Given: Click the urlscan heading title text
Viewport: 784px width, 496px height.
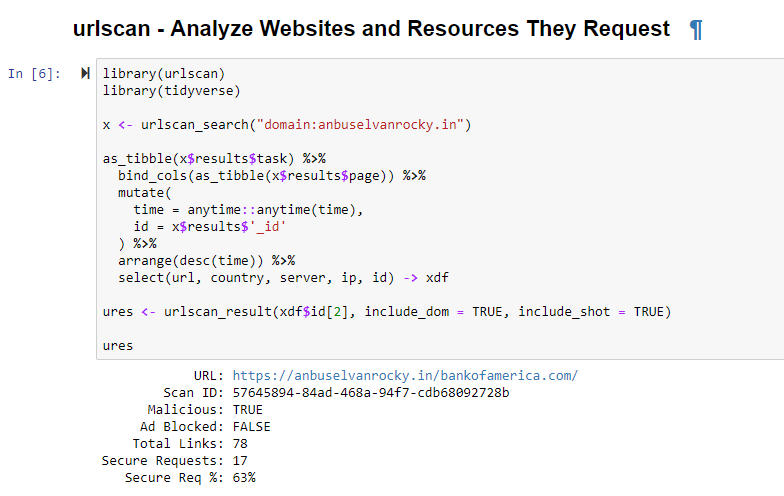Looking at the screenshot, I should click(x=372, y=29).
